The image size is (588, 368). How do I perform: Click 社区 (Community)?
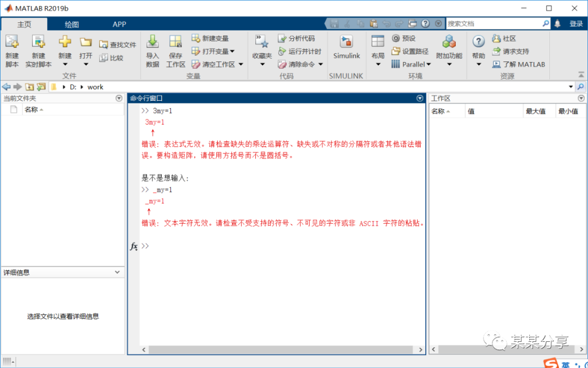tap(504, 38)
